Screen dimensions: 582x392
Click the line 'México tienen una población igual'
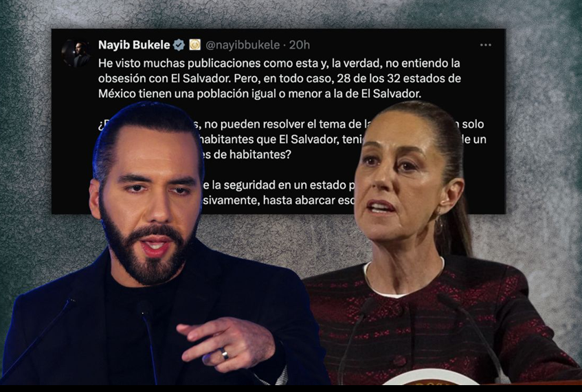point(260,94)
